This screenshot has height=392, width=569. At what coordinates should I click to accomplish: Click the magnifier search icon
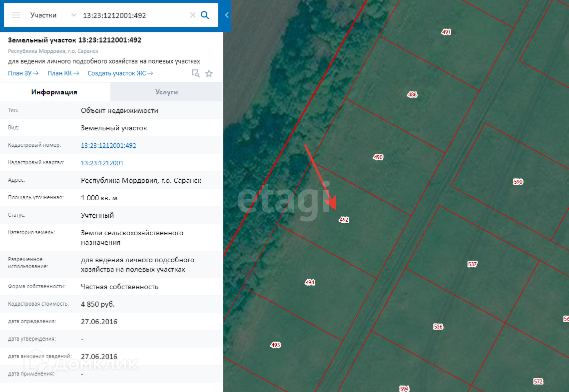(205, 15)
